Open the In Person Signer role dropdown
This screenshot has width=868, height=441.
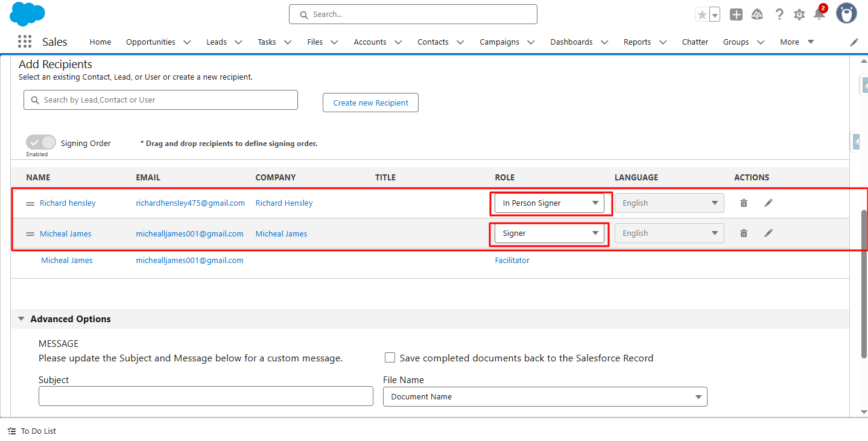tap(550, 203)
